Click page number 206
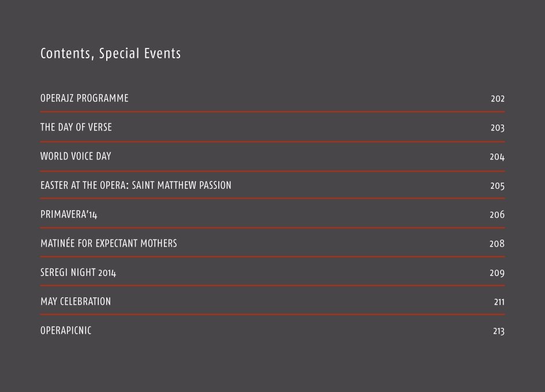 498,215
